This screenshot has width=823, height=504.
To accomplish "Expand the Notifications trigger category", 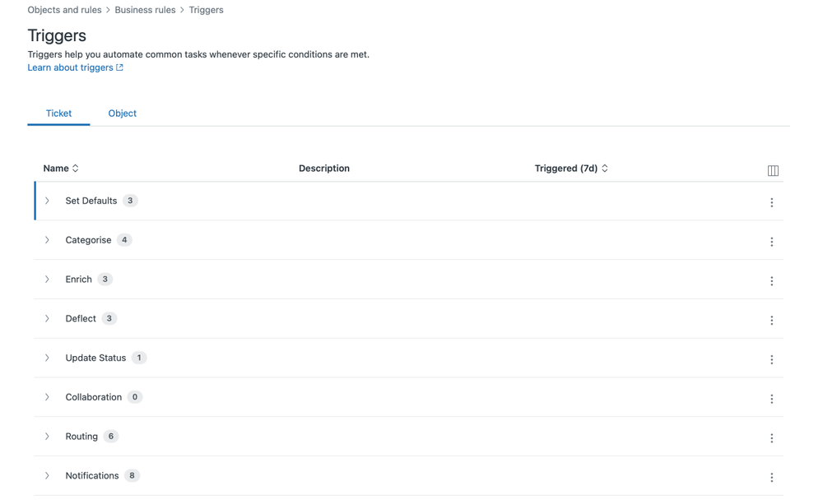I will click(x=47, y=475).
